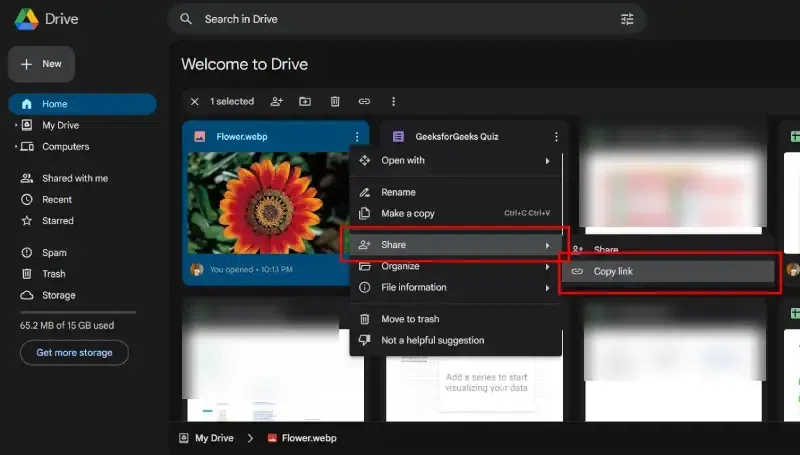
Task: Open more actions in selection toolbar
Action: click(393, 102)
